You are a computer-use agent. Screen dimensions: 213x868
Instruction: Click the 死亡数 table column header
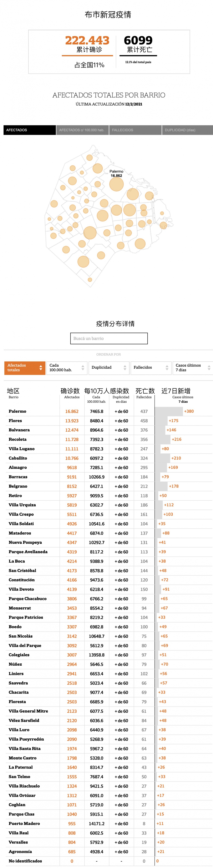pyautogui.click(x=145, y=391)
